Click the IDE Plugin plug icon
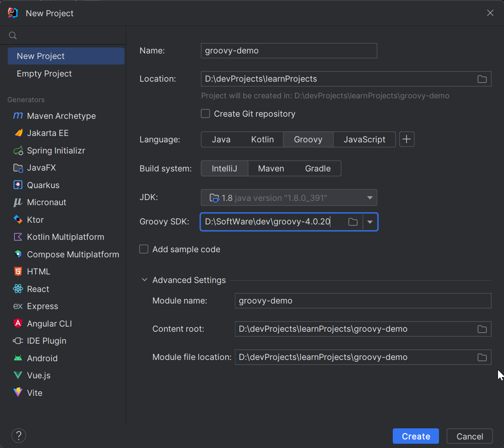Viewport: 504px width, 448px height. coord(18,341)
